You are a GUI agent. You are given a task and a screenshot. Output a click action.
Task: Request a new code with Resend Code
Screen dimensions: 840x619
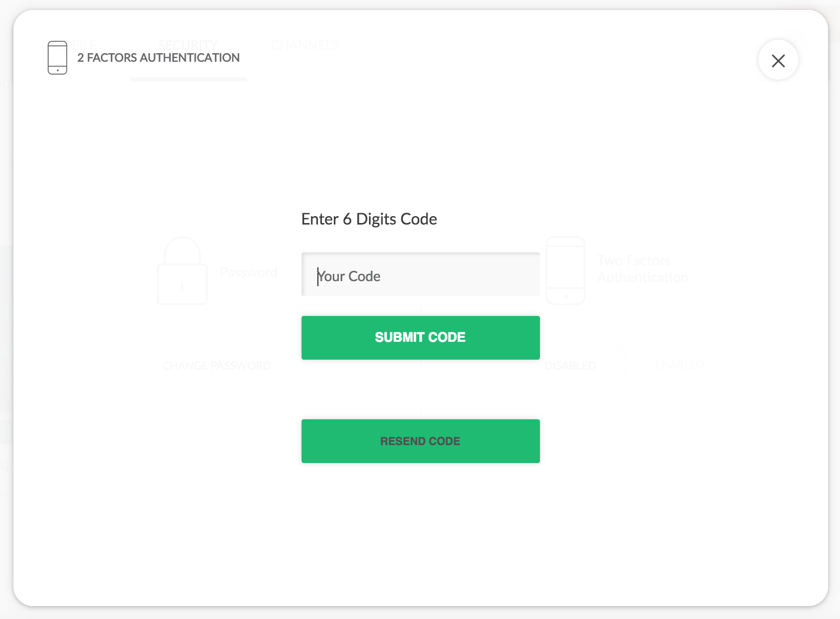click(x=420, y=441)
